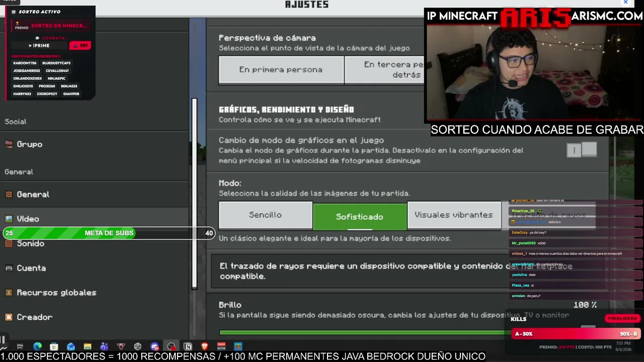Open Microsoft Teams from the taskbar
This screenshot has height=362, width=644.
[104, 346]
